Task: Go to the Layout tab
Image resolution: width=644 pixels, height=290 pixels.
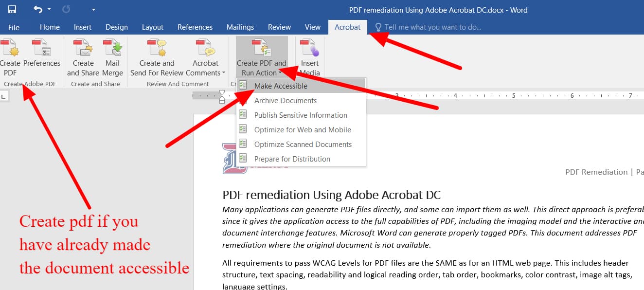Action: tap(152, 27)
